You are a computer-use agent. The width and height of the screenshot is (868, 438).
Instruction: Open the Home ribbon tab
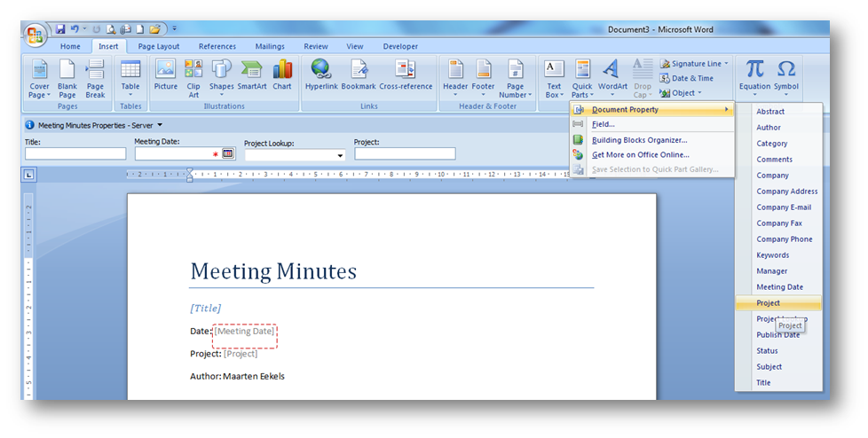point(70,46)
